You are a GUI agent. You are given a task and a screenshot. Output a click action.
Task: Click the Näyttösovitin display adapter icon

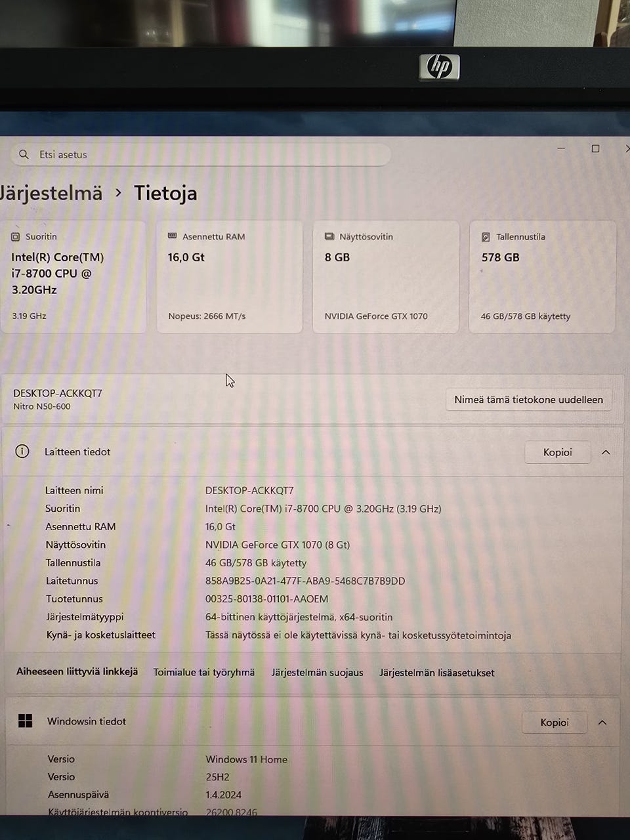point(329,236)
